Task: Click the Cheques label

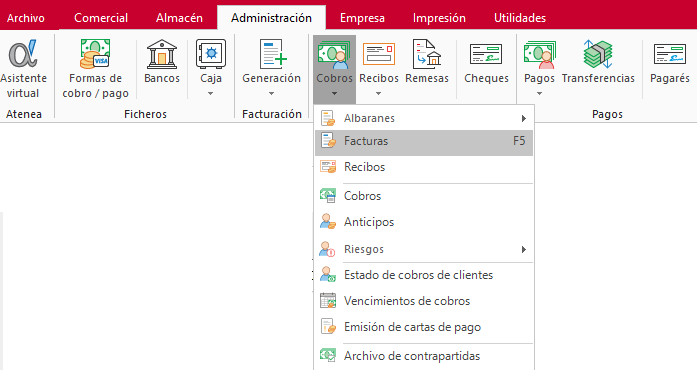Action: tap(486, 78)
